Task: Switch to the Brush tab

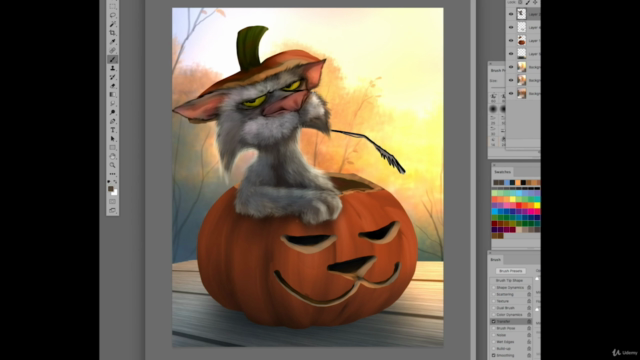Action: coord(496,260)
